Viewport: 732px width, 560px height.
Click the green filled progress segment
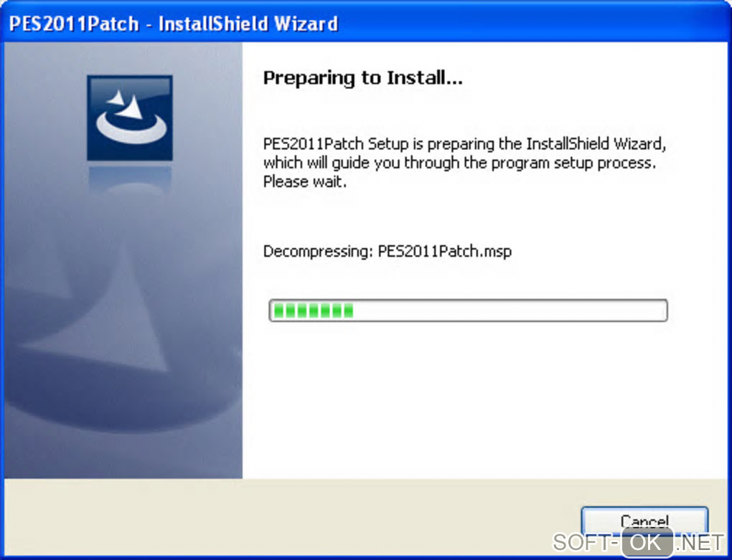pos(313,310)
